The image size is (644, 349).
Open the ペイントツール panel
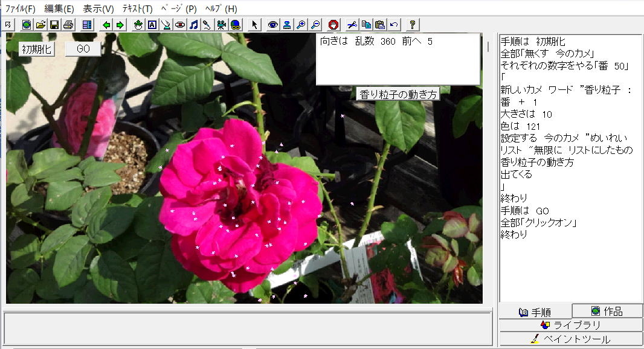571,339
